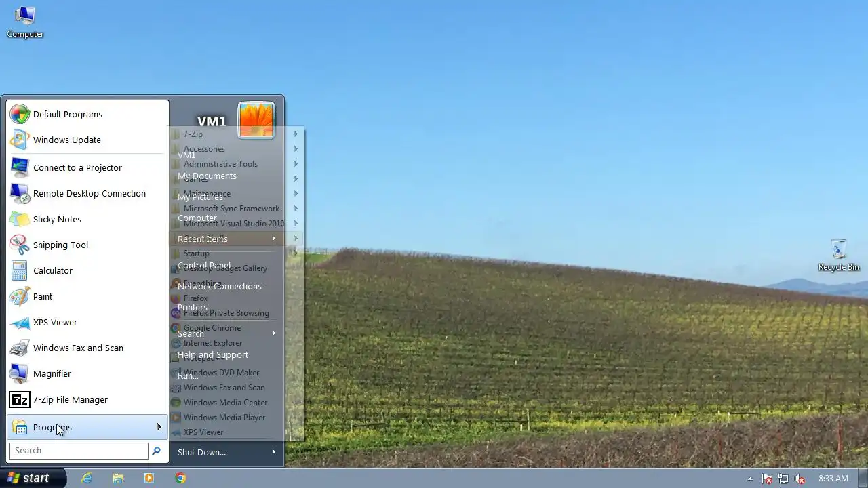This screenshot has width=868, height=488.
Task: Launch Paint
Action: pyautogui.click(x=87, y=296)
